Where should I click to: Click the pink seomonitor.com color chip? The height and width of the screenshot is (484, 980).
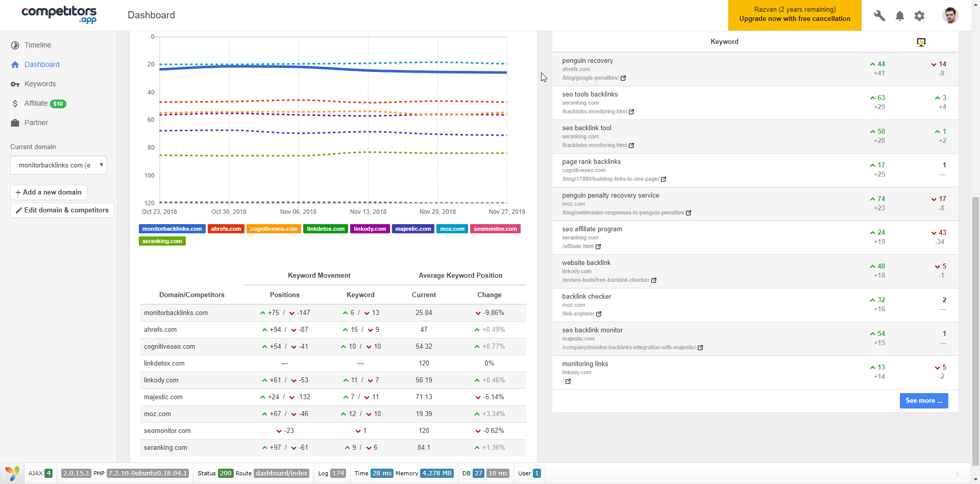[495, 229]
